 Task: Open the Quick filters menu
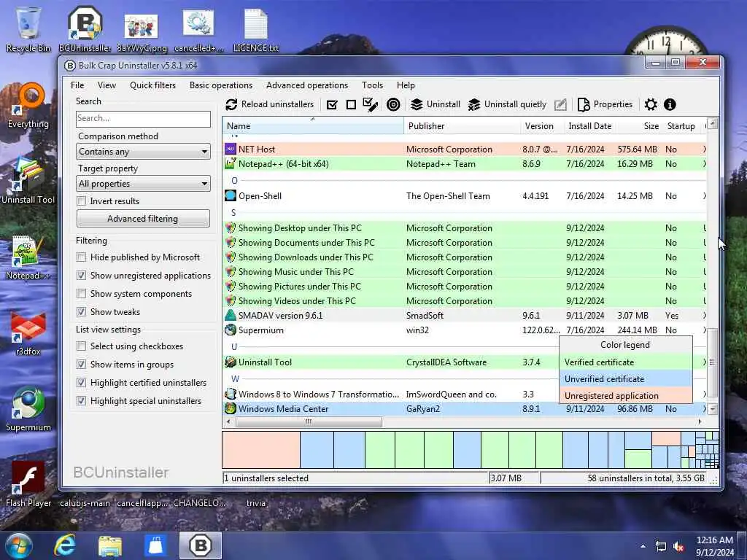pos(152,85)
